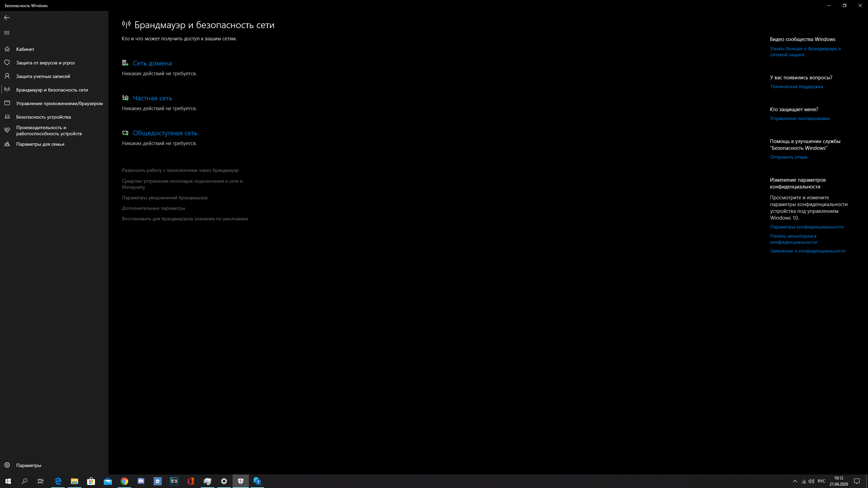The height and width of the screenshot is (488, 868).
Task: Show hidden system tray icons
Action: 795,481
